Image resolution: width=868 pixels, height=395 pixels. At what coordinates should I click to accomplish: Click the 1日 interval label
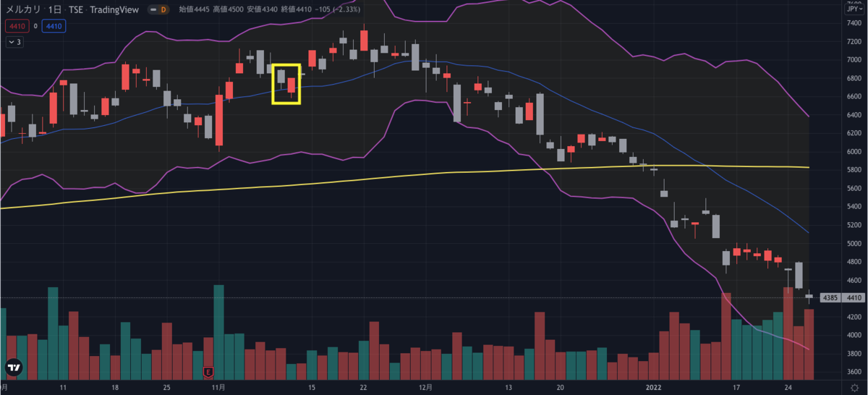55,9
